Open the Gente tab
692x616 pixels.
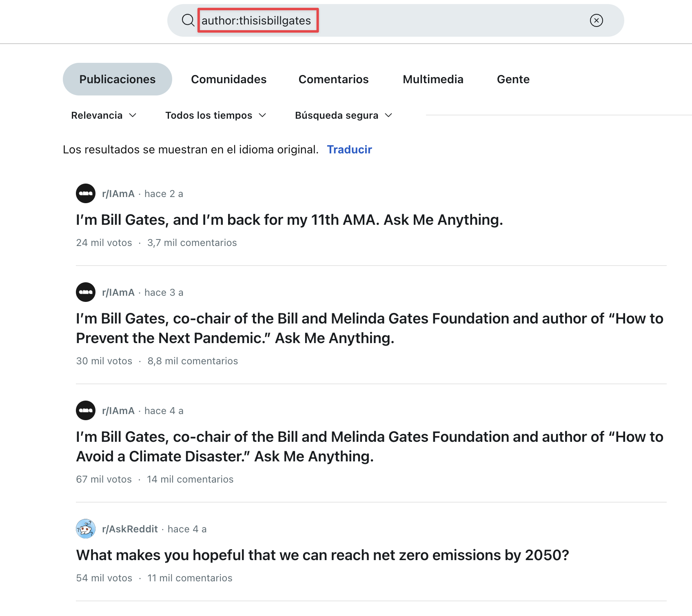pyautogui.click(x=513, y=79)
